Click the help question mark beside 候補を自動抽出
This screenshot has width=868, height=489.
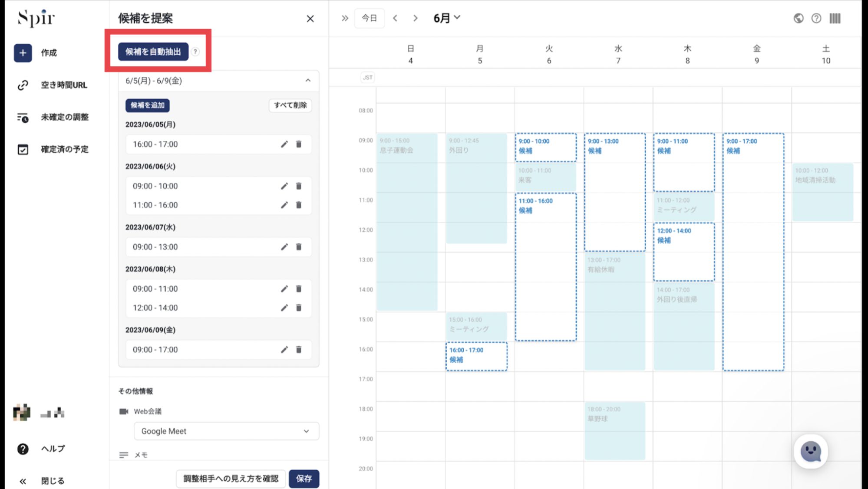(x=195, y=52)
